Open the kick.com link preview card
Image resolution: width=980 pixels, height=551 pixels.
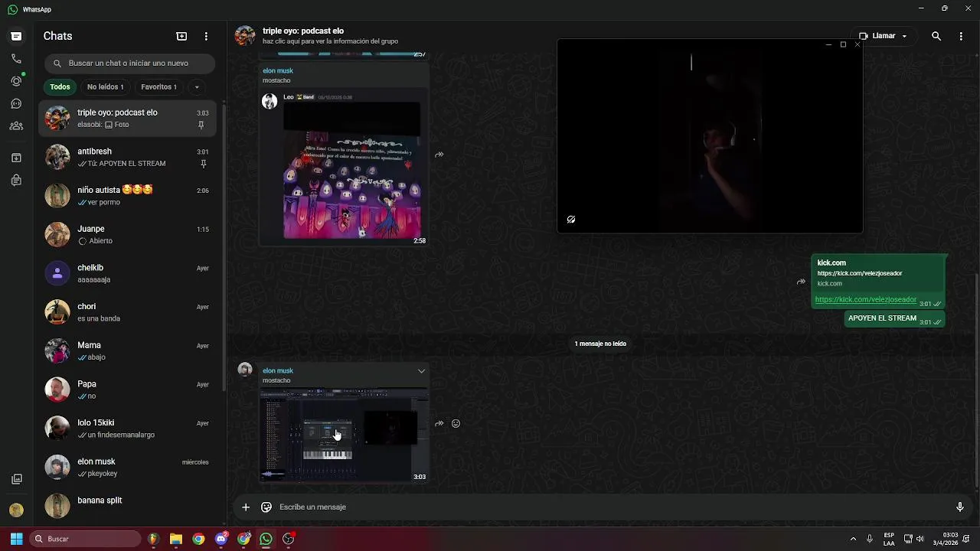[x=878, y=273]
